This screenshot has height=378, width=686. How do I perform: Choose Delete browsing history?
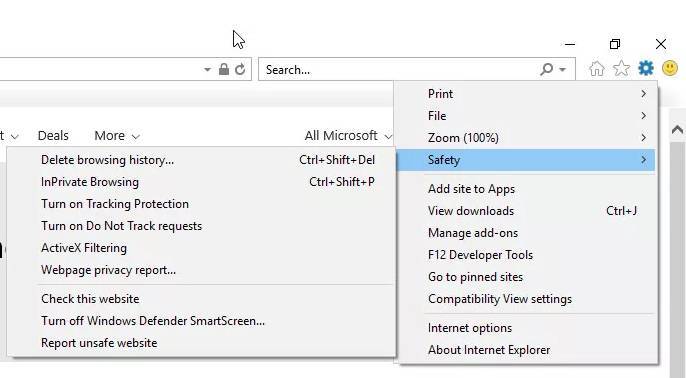201,160
